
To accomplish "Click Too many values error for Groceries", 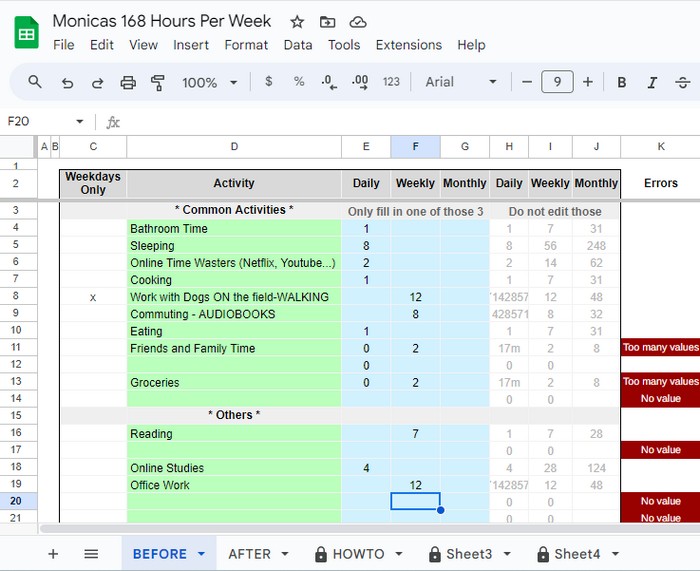I will [x=661, y=381].
